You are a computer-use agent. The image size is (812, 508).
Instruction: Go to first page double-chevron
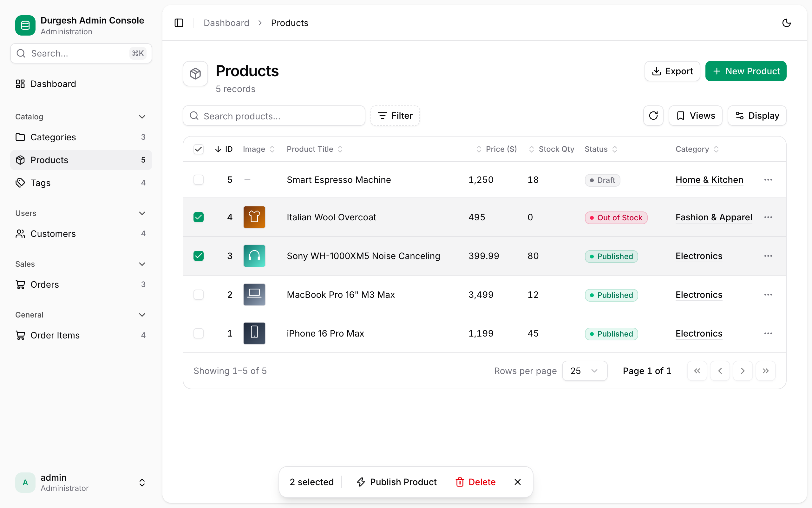(x=697, y=371)
